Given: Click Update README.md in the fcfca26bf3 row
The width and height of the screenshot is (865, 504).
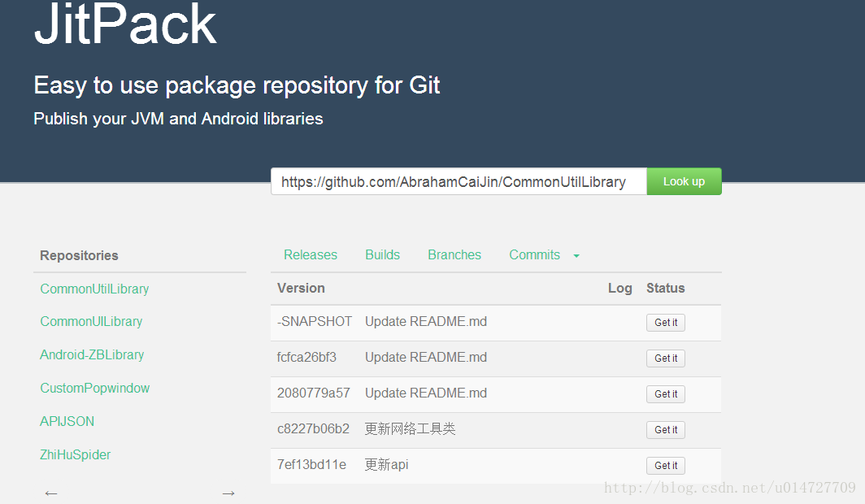Looking at the screenshot, I should [x=426, y=358].
